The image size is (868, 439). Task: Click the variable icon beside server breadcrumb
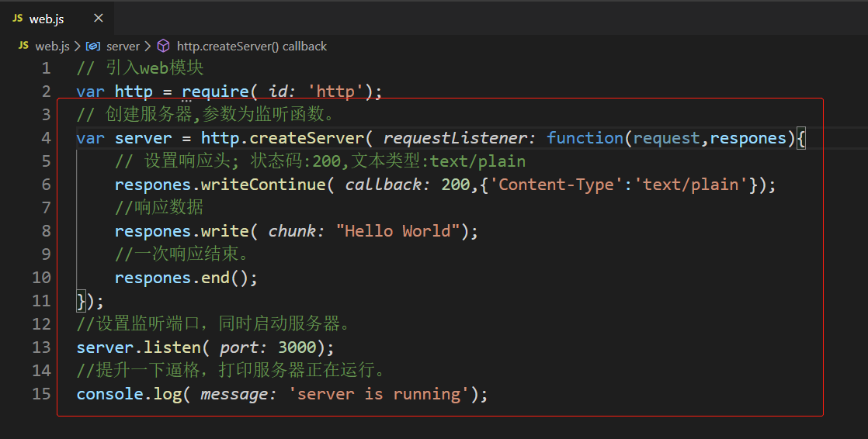tap(93, 47)
